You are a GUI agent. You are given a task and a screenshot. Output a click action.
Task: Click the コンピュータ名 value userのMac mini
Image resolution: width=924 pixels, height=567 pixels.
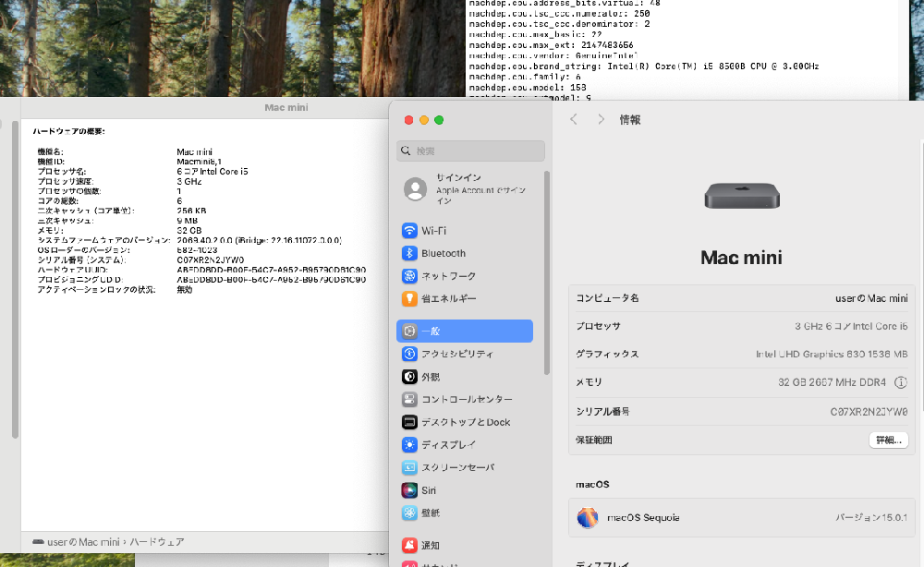(x=871, y=298)
